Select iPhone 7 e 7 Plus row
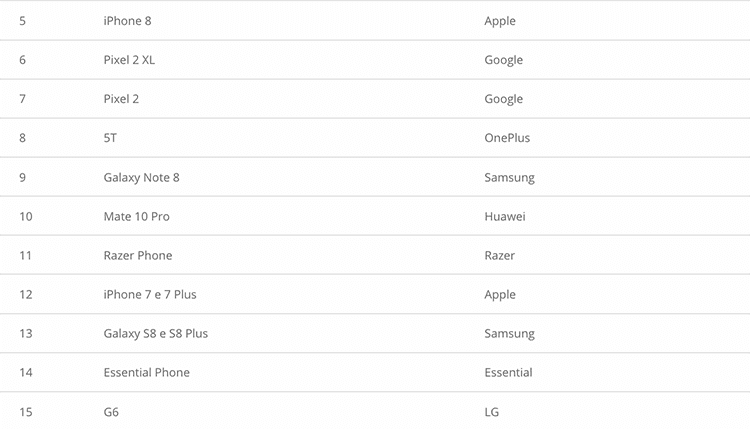The width and height of the screenshot is (750, 430). point(375,294)
